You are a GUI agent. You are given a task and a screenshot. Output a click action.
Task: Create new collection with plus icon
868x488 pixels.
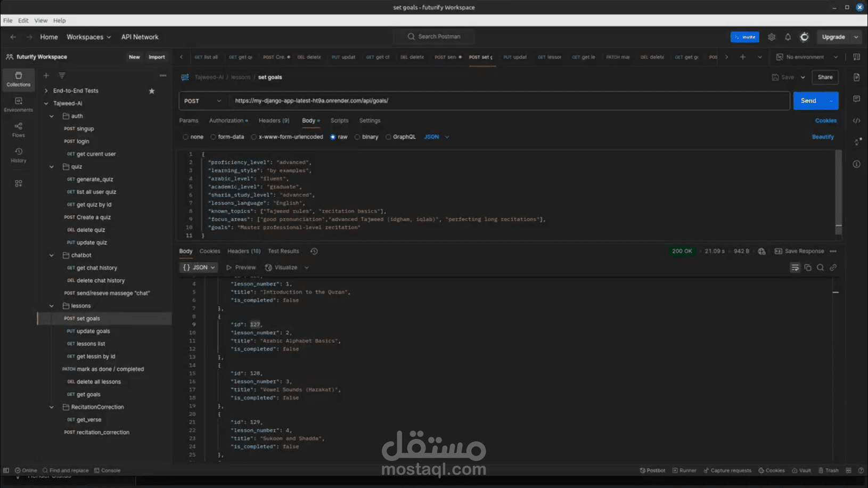[x=46, y=76]
